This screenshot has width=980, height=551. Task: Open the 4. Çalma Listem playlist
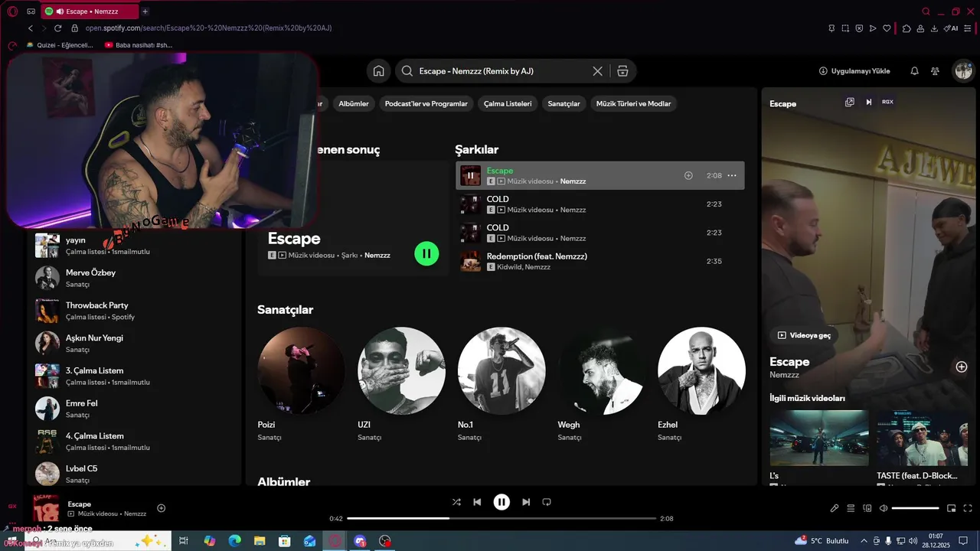pyautogui.click(x=134, y=441)
